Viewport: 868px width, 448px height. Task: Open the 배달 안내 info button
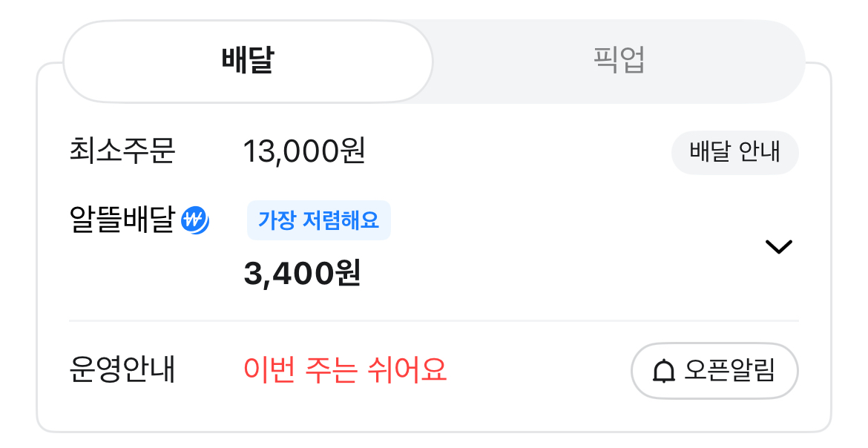point(734,153)
